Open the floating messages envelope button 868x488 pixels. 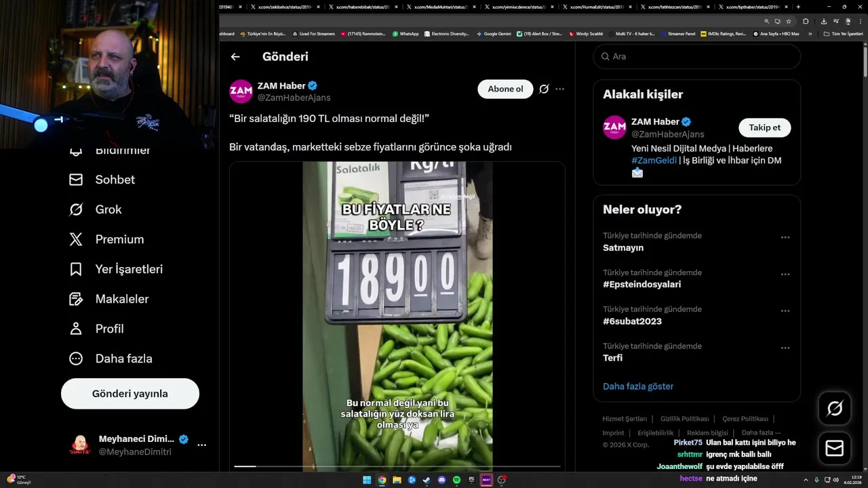pos(835,449)
